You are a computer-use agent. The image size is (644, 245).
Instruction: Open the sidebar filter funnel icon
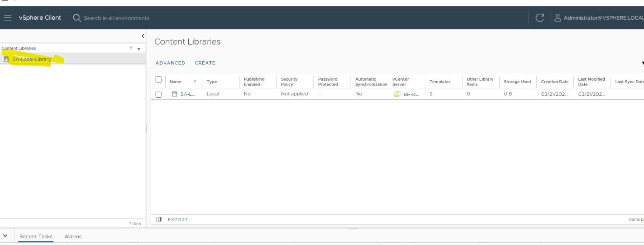pyautogui.click(x=139, y=49)
